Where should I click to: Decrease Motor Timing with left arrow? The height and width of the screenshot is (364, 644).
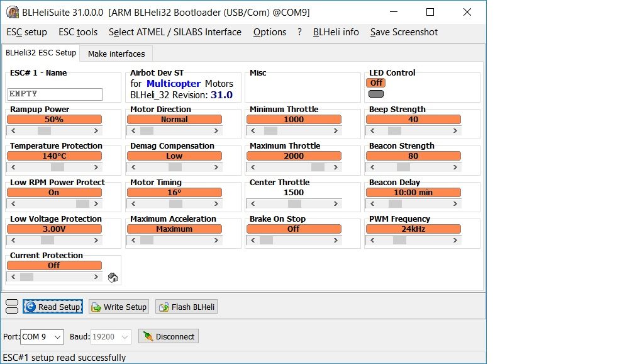pyautogui.click(x=133, y=204)
